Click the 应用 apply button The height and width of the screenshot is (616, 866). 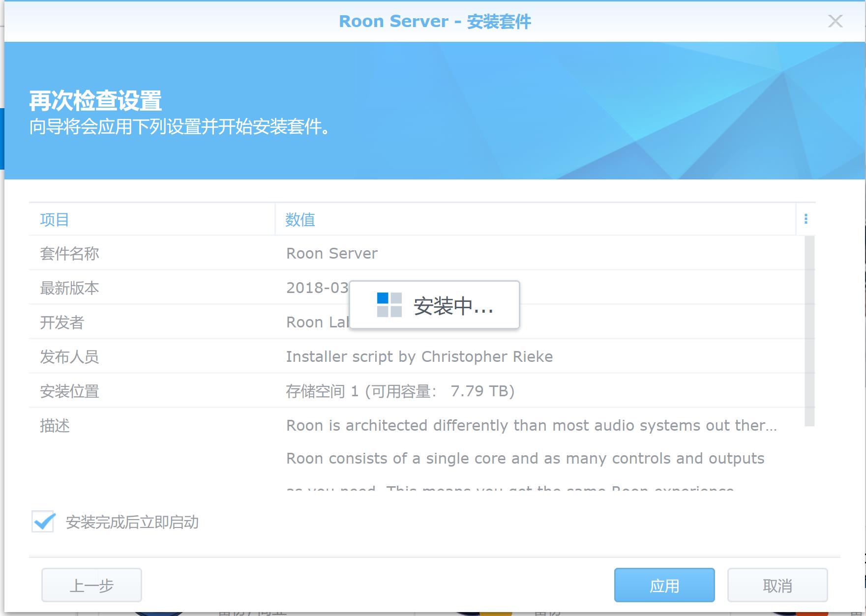(x=664, y=585)
